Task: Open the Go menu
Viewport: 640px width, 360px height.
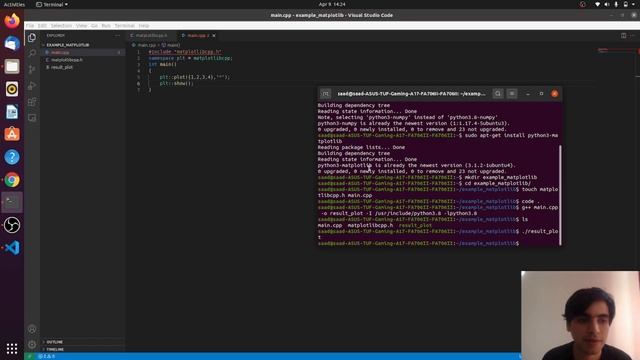Action: (x=94, y=26)
